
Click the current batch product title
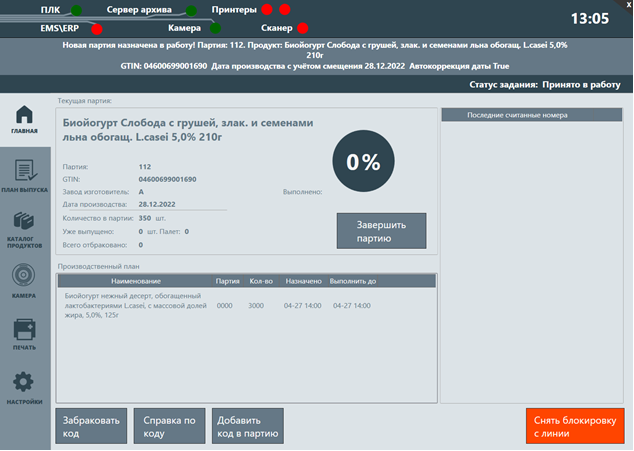(x=188, y=130)
